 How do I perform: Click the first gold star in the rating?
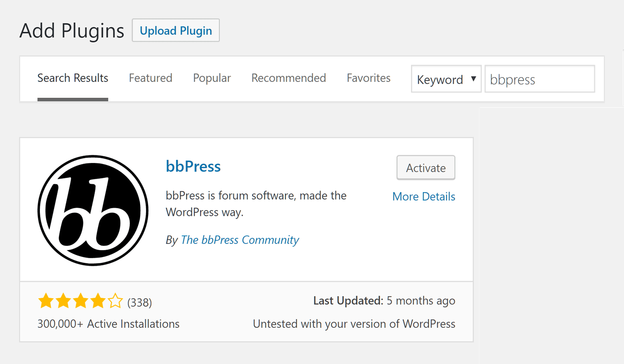[46, 300]
